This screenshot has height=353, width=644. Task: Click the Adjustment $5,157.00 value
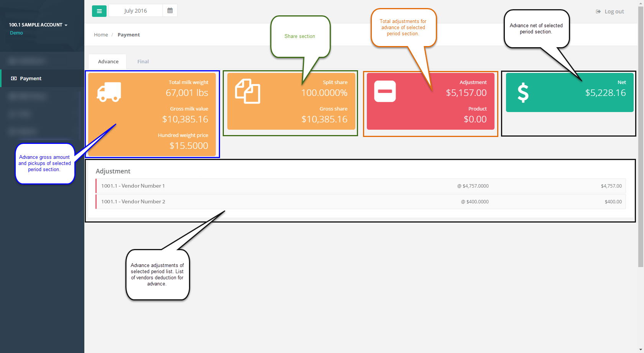point(466,92)
